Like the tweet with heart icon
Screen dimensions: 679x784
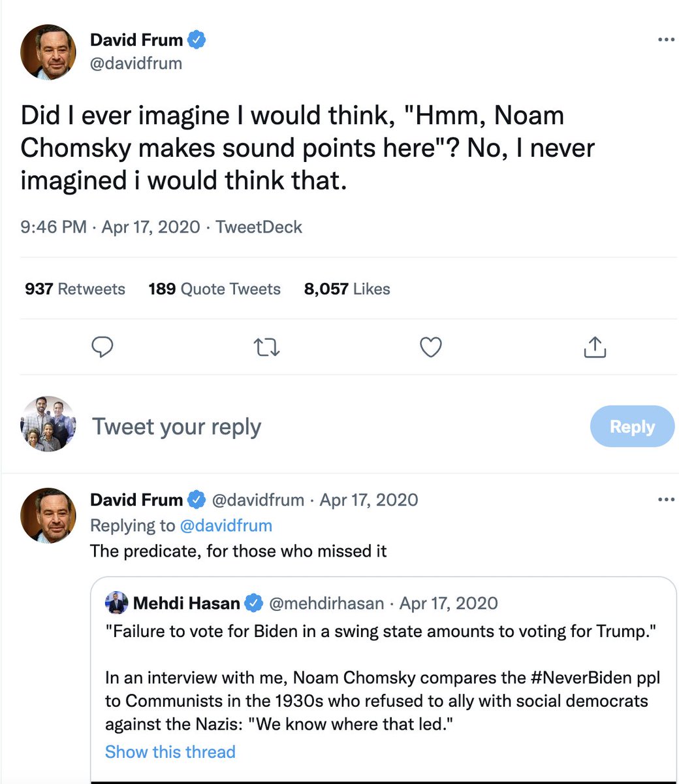pos(430,348)
